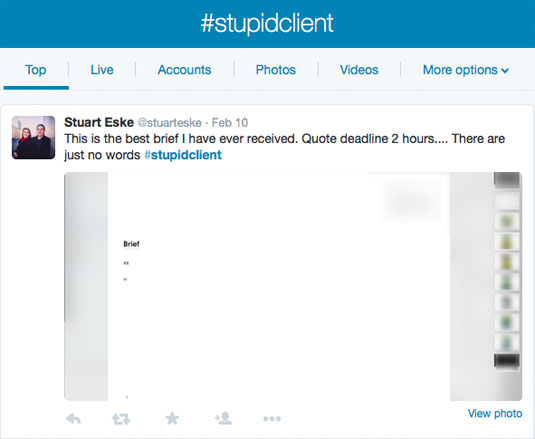
Task: Click the @stuarteske handle
Action: coord(170,122)
